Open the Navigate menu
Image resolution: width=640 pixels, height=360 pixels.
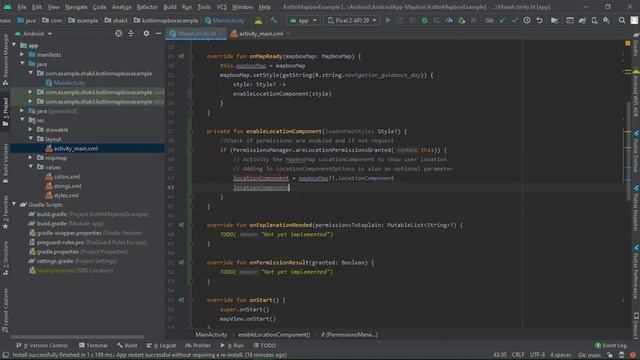(x=76, y=7)
